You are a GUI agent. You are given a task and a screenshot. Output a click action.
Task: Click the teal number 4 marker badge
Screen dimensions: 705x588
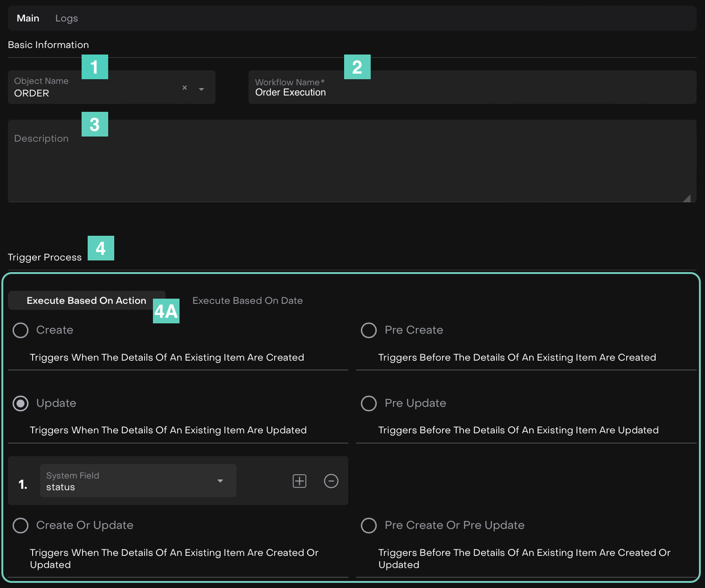101,248
